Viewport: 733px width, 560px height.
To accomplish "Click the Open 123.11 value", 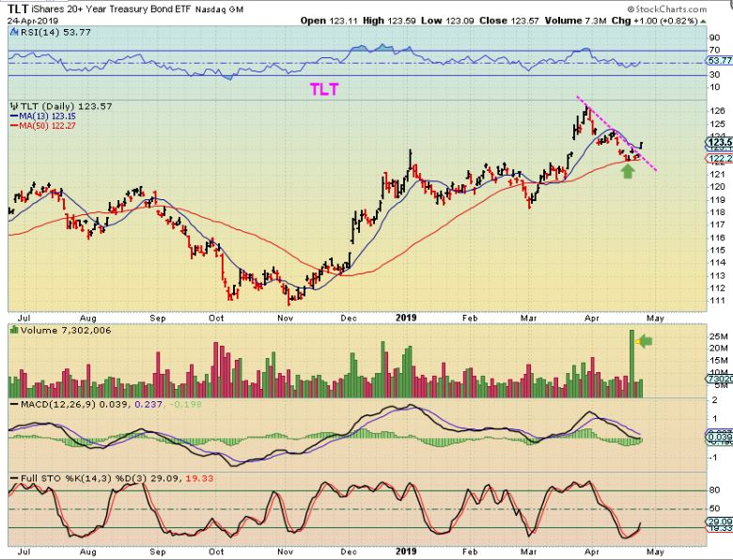I will point(343,21).
